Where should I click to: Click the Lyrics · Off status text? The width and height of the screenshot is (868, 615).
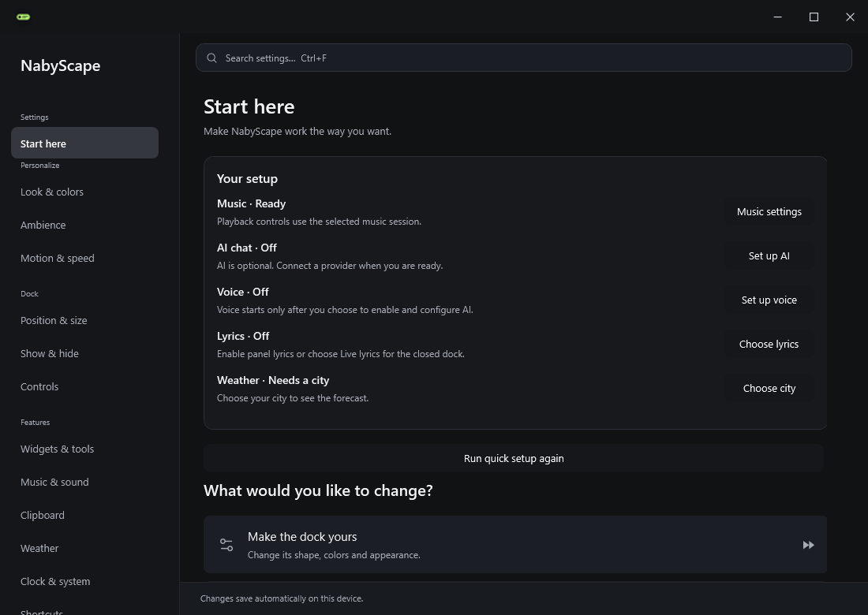point(243,336)
